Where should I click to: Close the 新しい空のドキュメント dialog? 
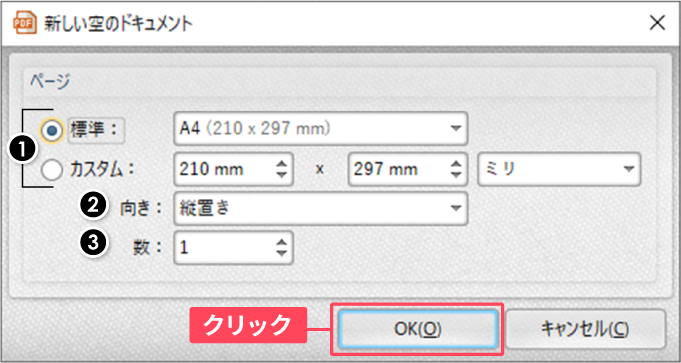pos(657,24)
